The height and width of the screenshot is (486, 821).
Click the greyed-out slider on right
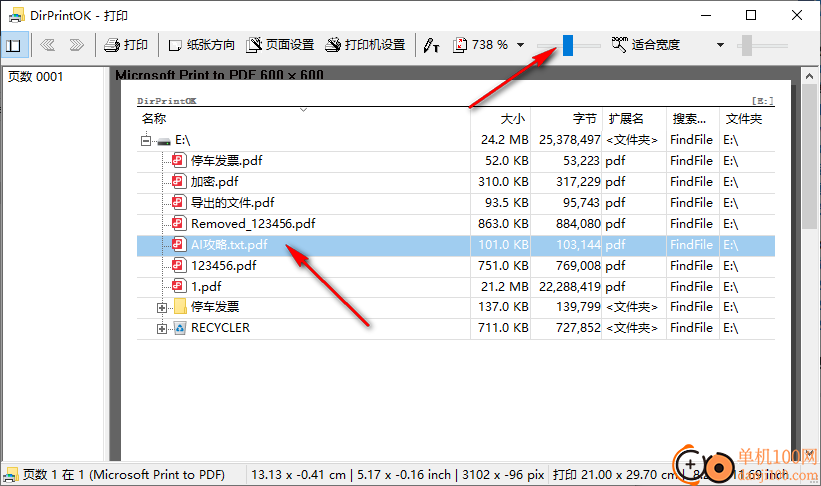(747, 46)
